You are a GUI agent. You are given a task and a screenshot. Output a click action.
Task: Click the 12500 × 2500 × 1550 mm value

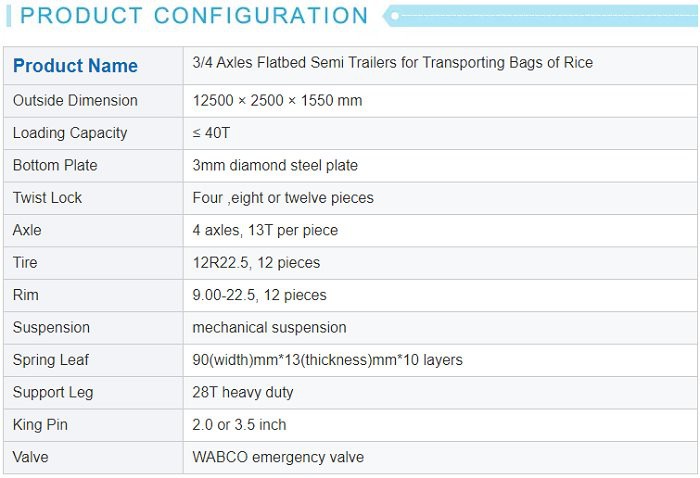pyautogui.click(x=277, y=101)
